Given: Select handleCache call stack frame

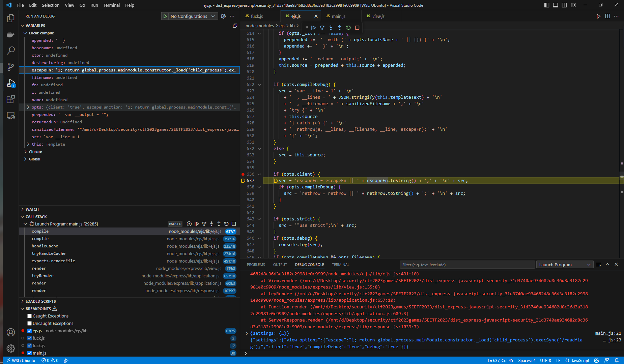Looking at the screenshot, I should 129,246.
